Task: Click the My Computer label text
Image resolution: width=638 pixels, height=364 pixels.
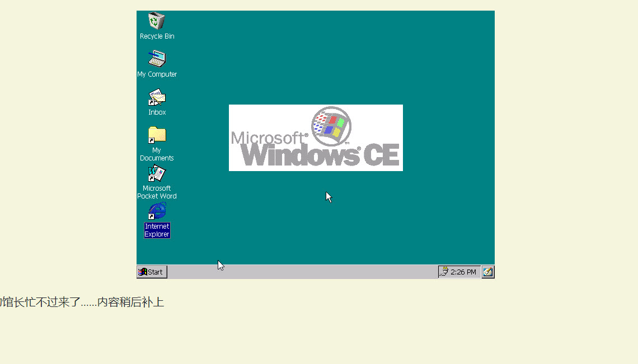Action: pos(157,74)
